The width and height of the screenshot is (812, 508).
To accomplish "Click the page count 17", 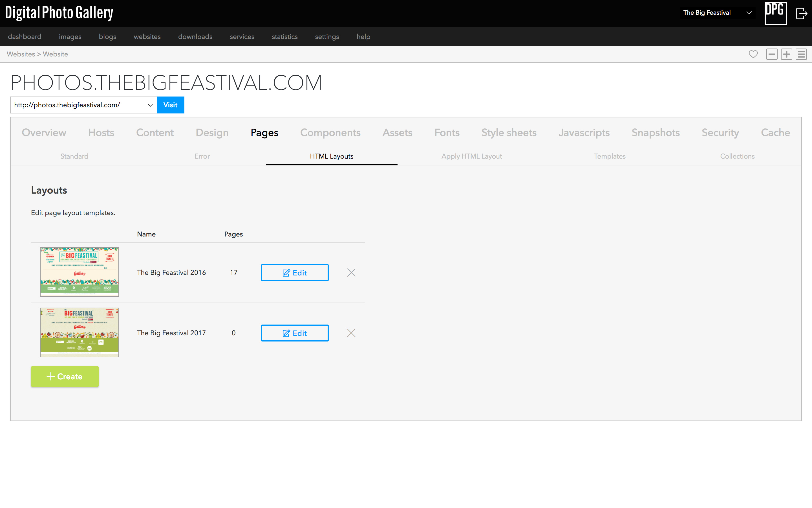I will coord(233,272).
